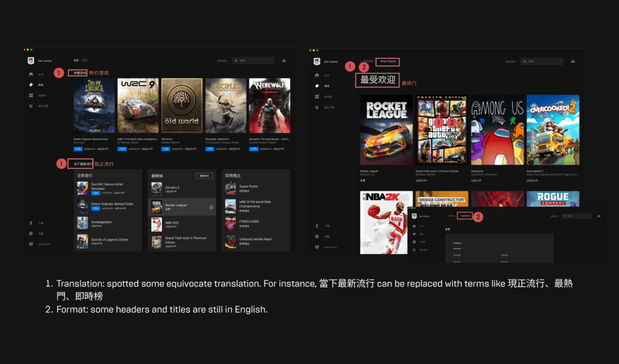Click Overcooked! 2 title text in right window
Viewport: 619px width, 364px height.
click(x=535, y=171)
